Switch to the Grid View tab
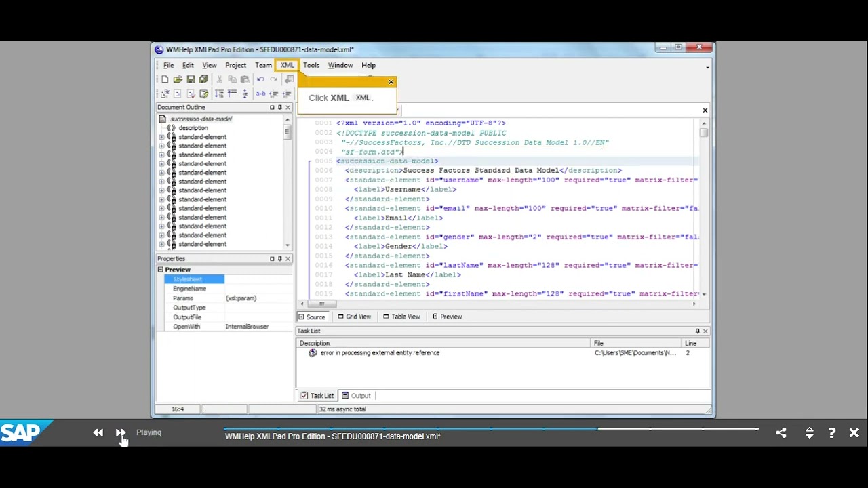 click(x=355, y=317)
